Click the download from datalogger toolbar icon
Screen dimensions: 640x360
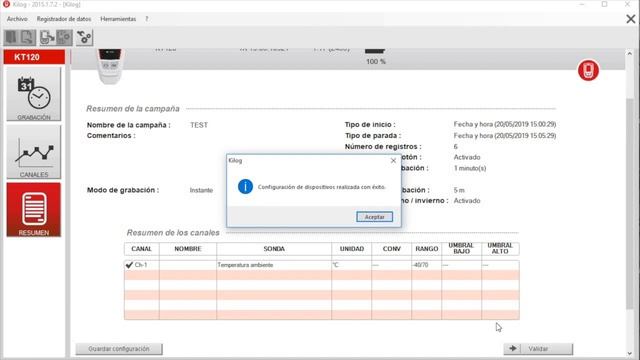pos(47,38)
